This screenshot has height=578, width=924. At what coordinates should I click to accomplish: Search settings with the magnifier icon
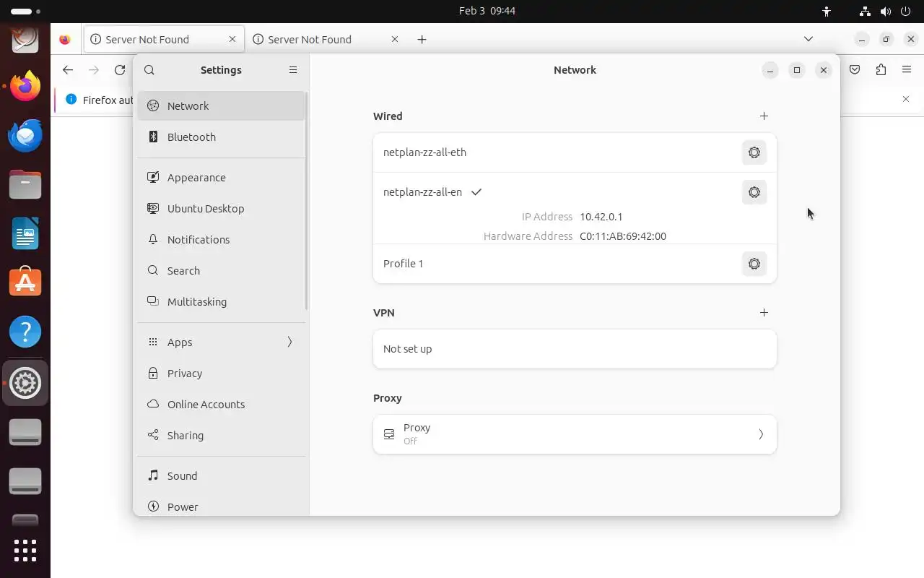pyautogui.click(x=149, y=70)
